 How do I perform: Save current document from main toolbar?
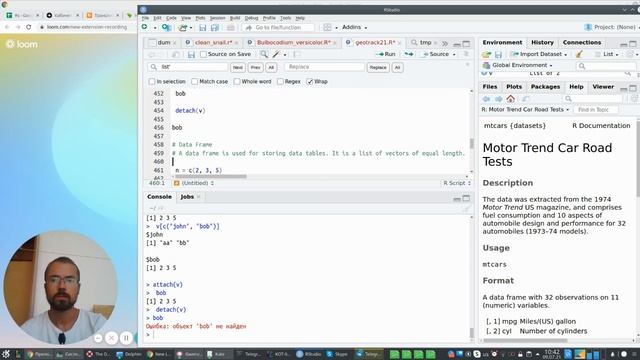pos(202,27)
